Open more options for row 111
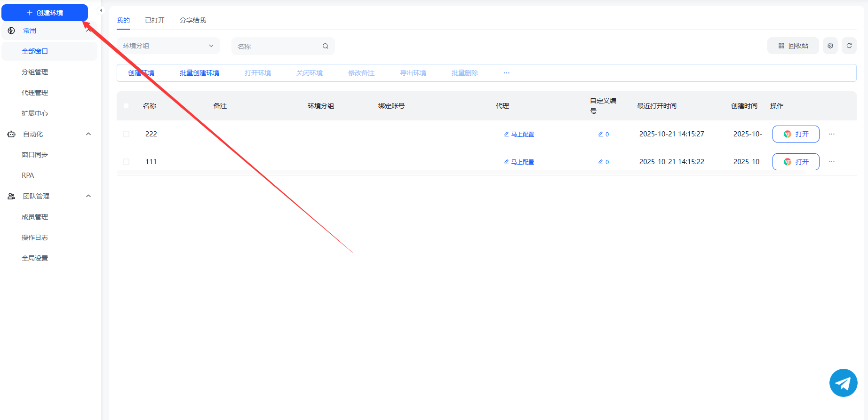This screenshot has height=420, width=868. (831, 162)
